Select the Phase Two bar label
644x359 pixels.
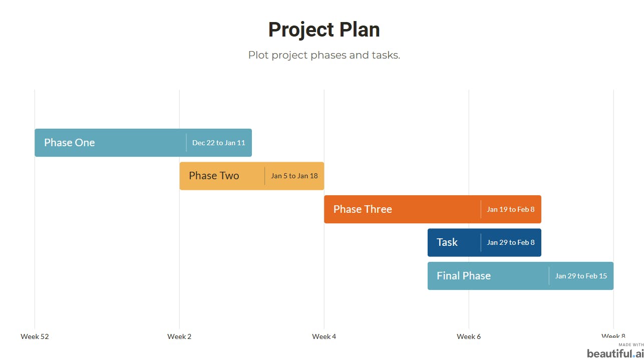[214, 176]
